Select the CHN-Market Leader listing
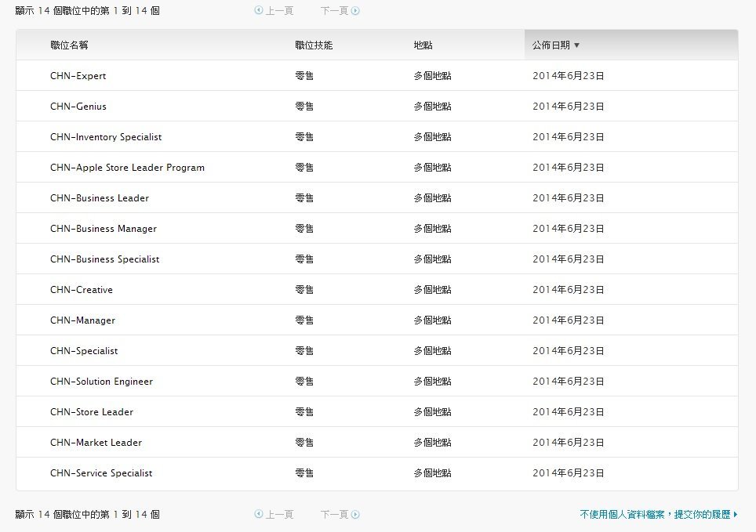This screenshot has height=532, width=756. point(96,443)
